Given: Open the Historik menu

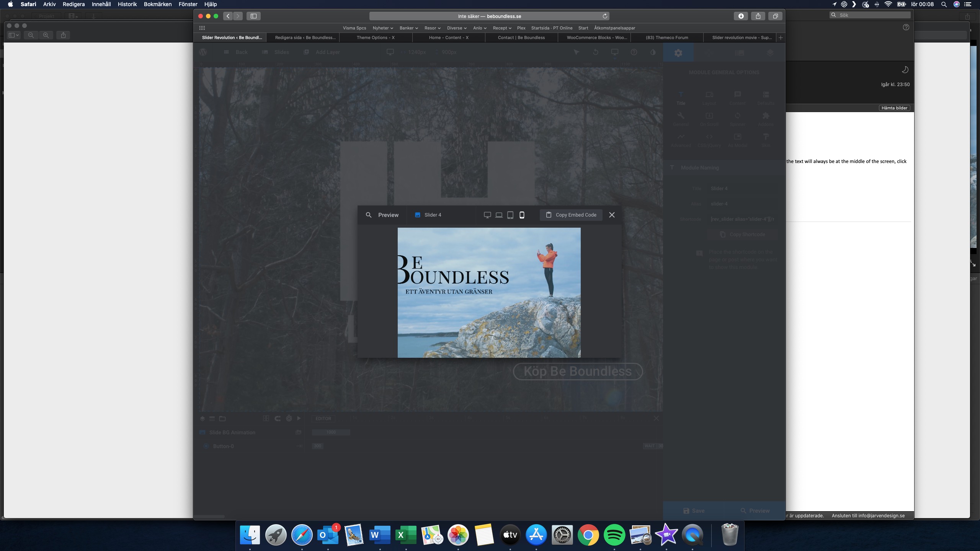Looking at the screenshot, I should tap(127, 4).
